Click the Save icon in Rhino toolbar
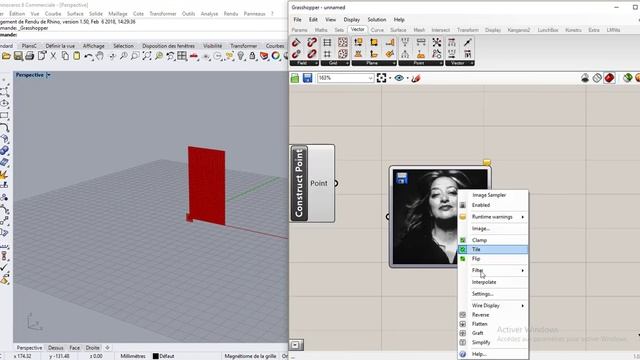640x360 pixels. tap(18, 56)
